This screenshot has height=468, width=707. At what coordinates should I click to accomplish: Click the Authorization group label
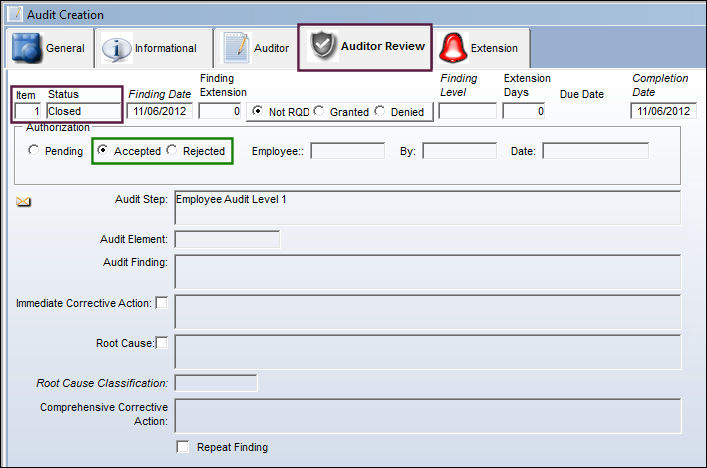pos(58,128)
